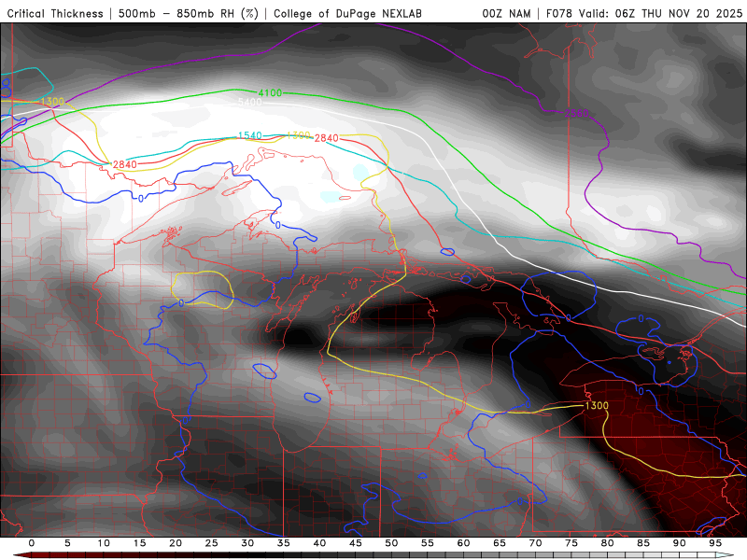Click the 55 tick on the RH color scale
The height and width of the screenshot is (560, 747).
click(428, 543)
